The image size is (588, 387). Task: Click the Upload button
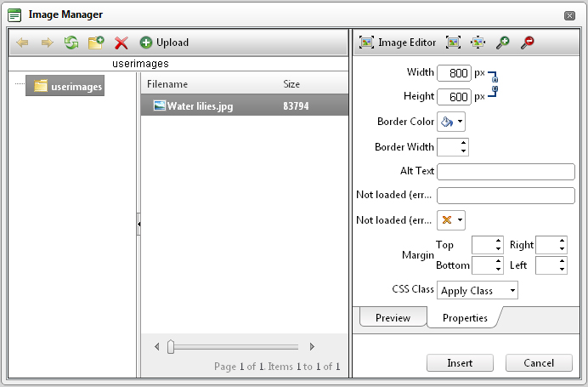[164, 43]
